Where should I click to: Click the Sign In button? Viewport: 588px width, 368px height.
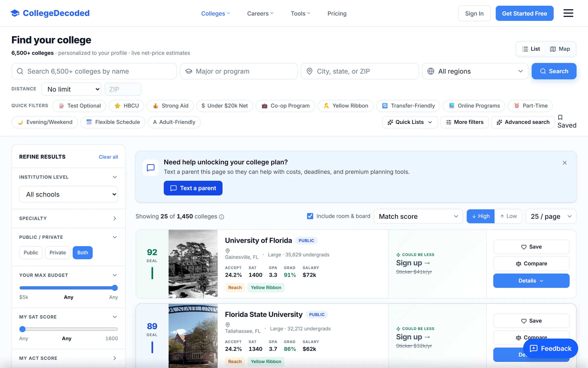tap(474, 13)
